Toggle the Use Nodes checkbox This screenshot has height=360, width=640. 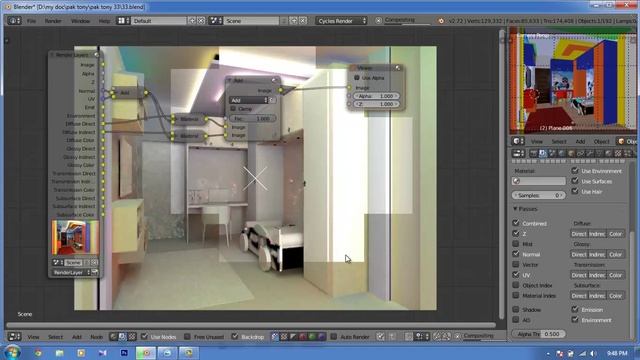pyautogui.click(x=144, y=336)
